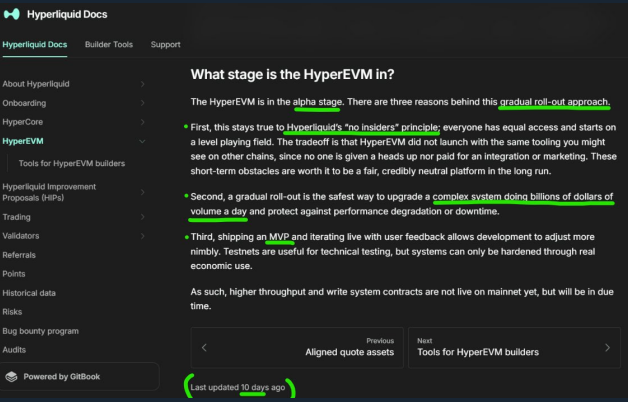The height and width of the screenshot is (402, 628).
Task: Switch to the Builder Tools tab
Action: (109, 44)
